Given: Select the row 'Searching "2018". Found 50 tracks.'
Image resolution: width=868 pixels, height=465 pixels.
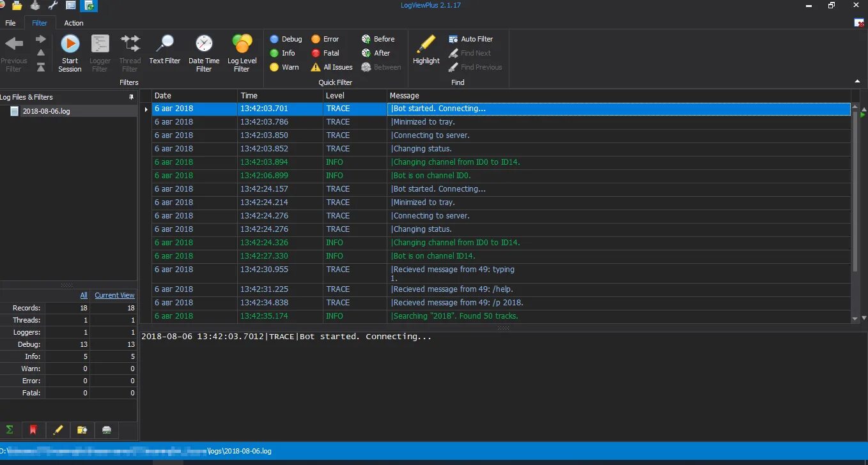Looking at the screenshot, I should pos(501,316).
